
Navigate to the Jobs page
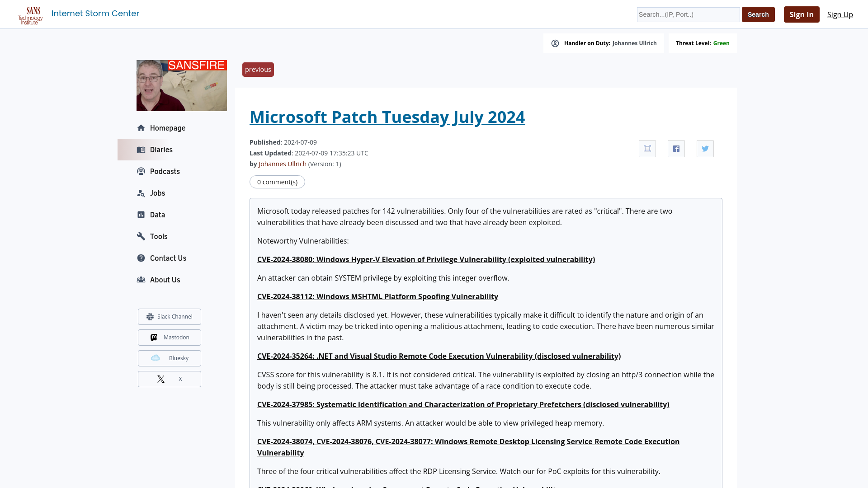pos(157,193)
